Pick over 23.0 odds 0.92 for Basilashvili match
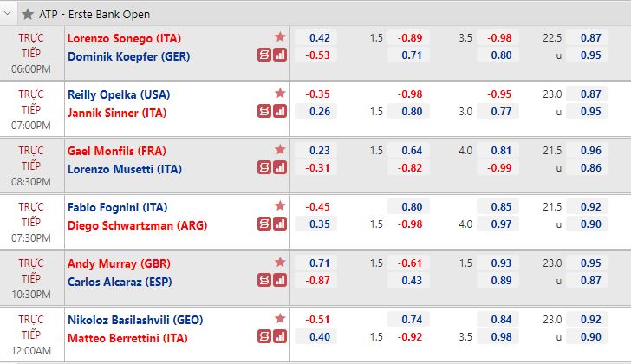 tap(587, 319)
